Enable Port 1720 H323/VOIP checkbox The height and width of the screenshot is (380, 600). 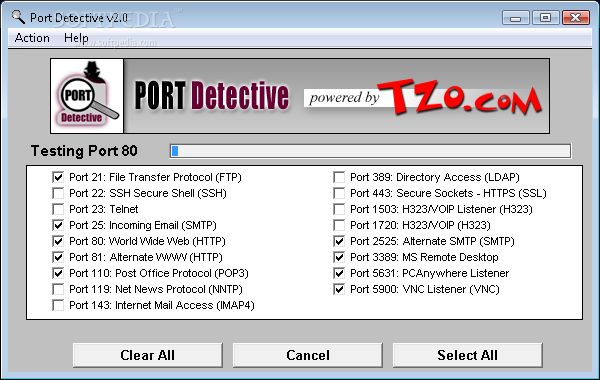tap(339, 225)
